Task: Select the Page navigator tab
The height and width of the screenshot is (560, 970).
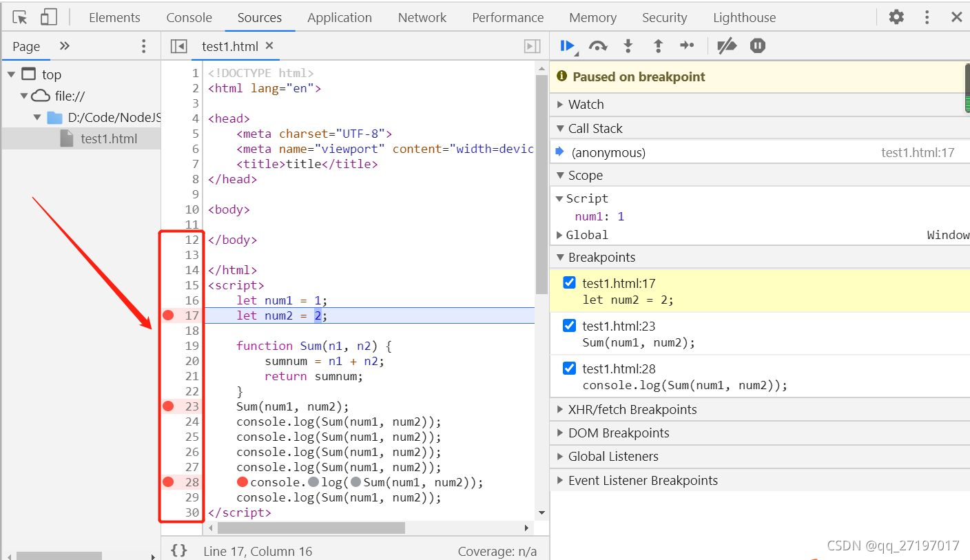Action: (x=26, y=46)
